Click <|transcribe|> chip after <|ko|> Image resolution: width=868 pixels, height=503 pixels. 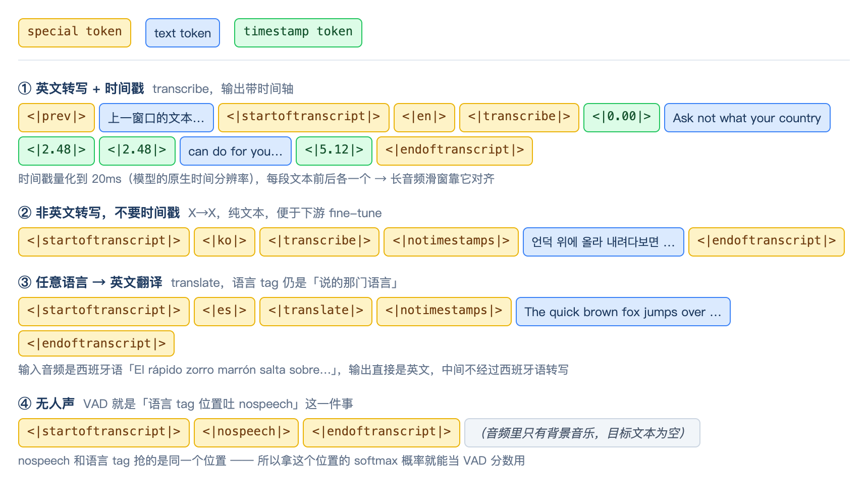[x=319, y=242]
